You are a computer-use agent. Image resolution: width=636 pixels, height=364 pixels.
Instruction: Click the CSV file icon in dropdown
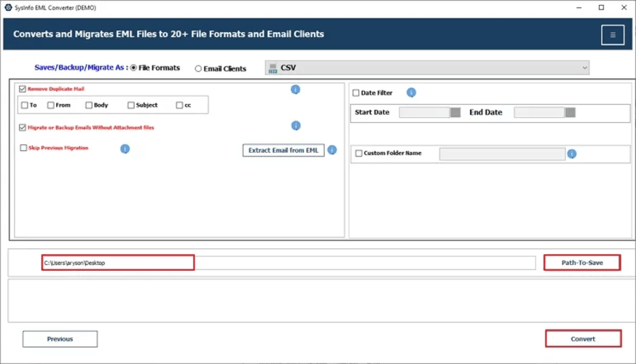coord(272,68)
